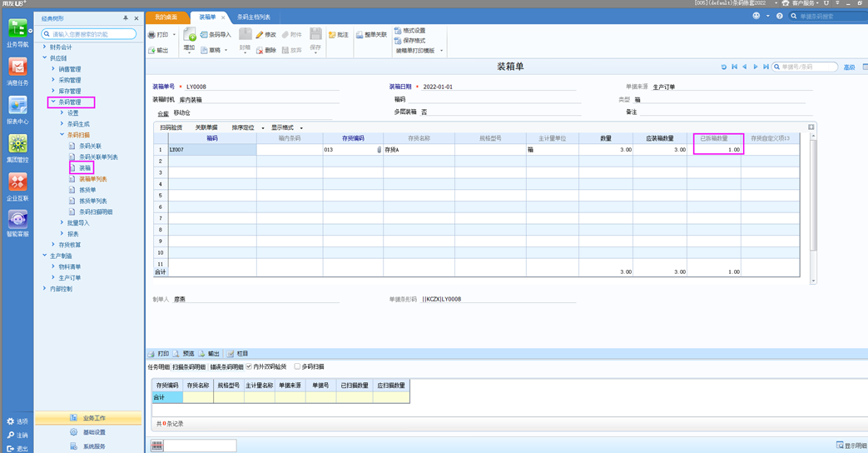Click the 条码导入 import icon
Viewport: 868px width, 453px height.
pos(204,34)
